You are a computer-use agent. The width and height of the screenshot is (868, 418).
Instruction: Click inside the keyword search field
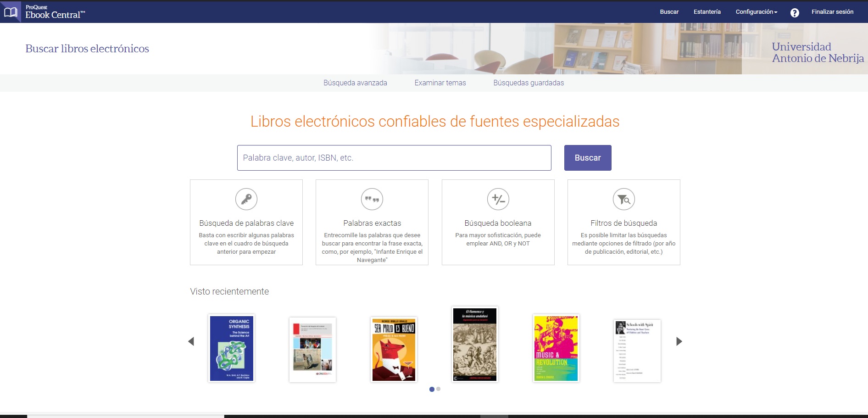[394, 157]
